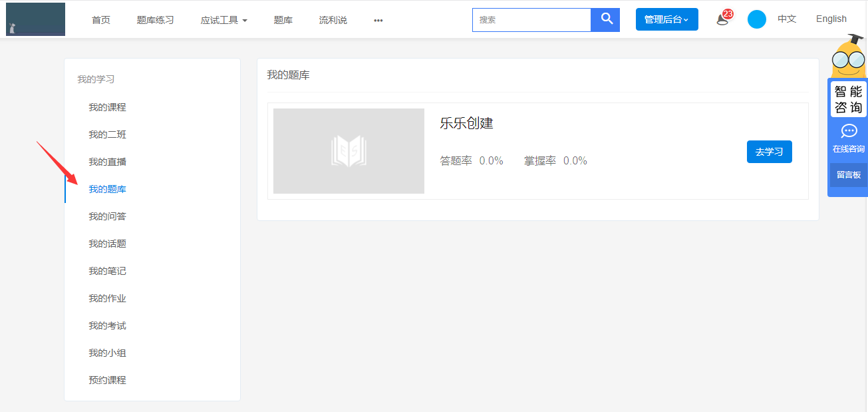Expand the 管理后台 dropdown button

(666, 19)
